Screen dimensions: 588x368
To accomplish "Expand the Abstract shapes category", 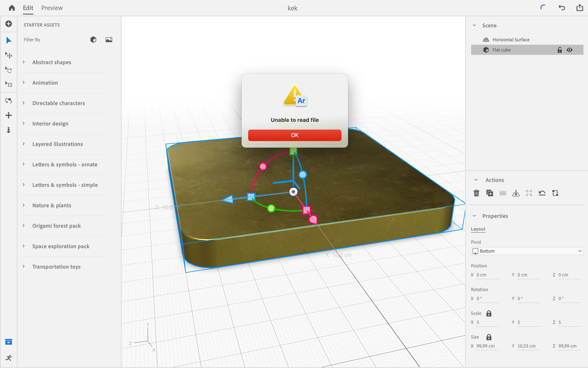I will [52, 62].
